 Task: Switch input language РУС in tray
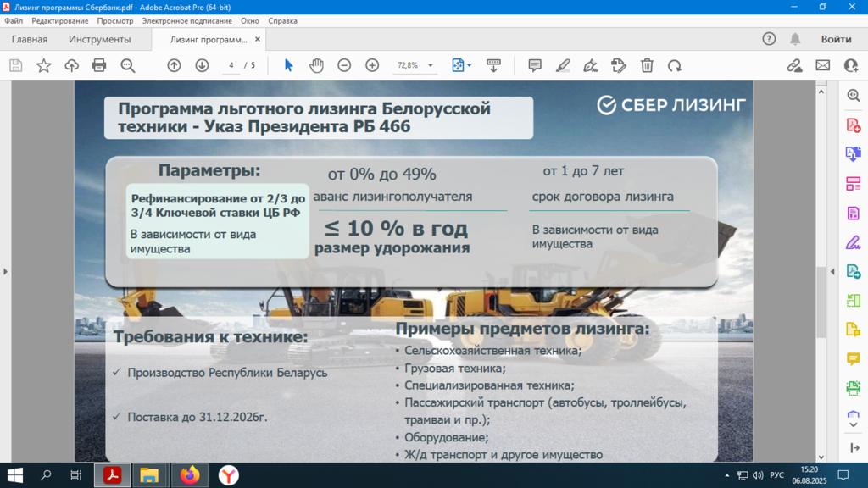[776, 475]
